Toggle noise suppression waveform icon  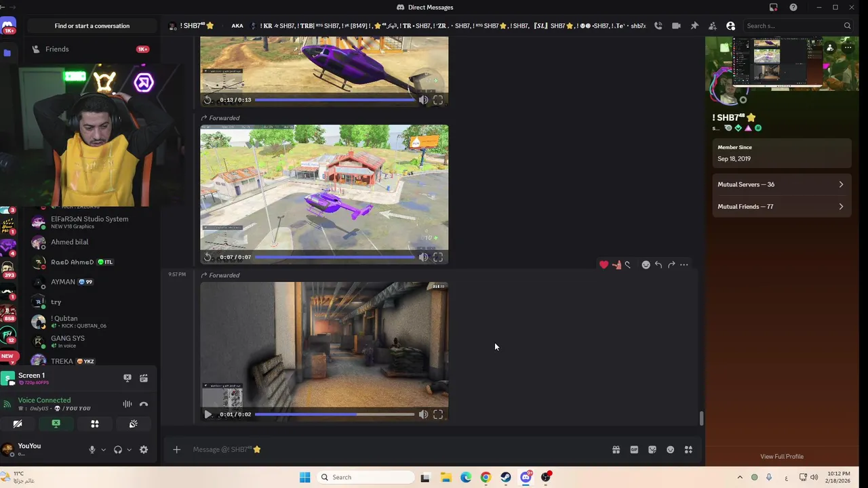[127, 404]
